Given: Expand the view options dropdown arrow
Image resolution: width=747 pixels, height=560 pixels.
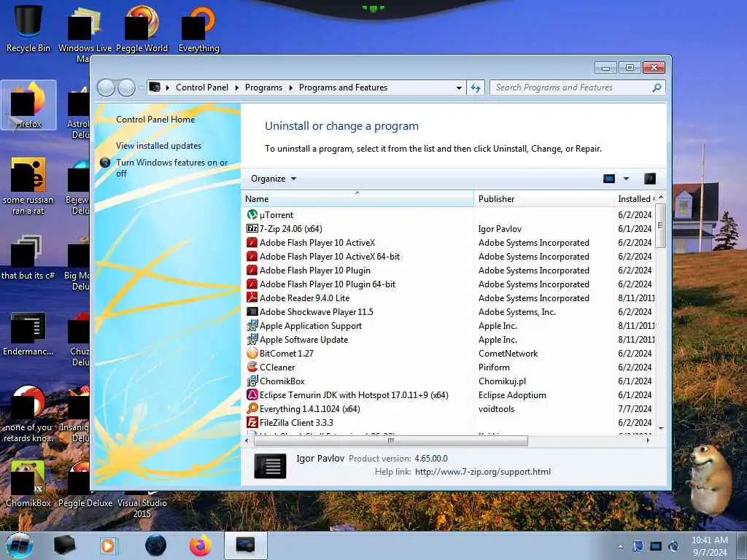Looking at the screenshot, I should point(626,179).
